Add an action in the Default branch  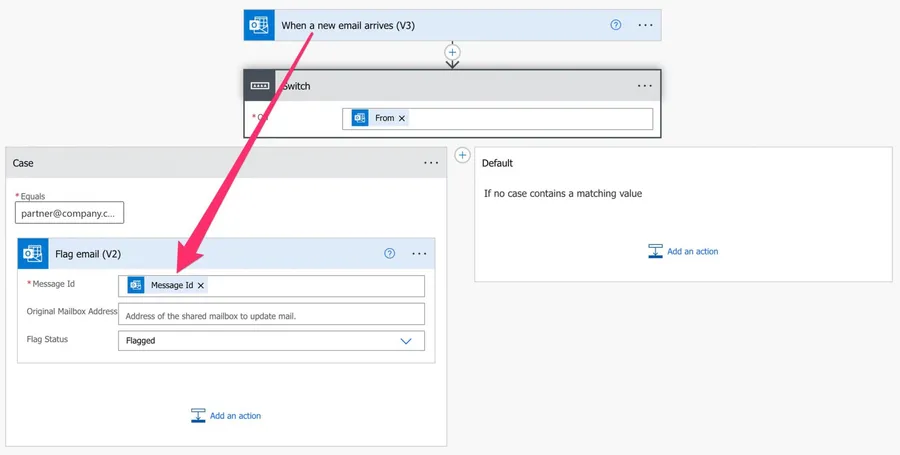683,252
